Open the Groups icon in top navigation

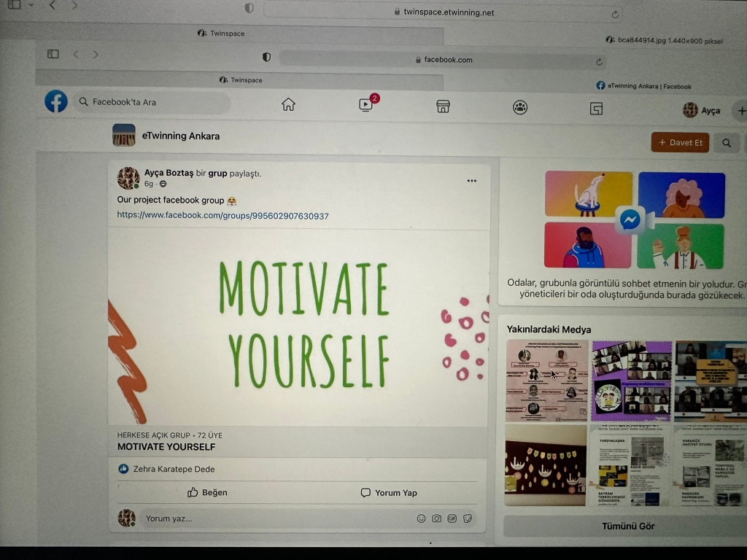pyautogui.click(x=519, y=108)
